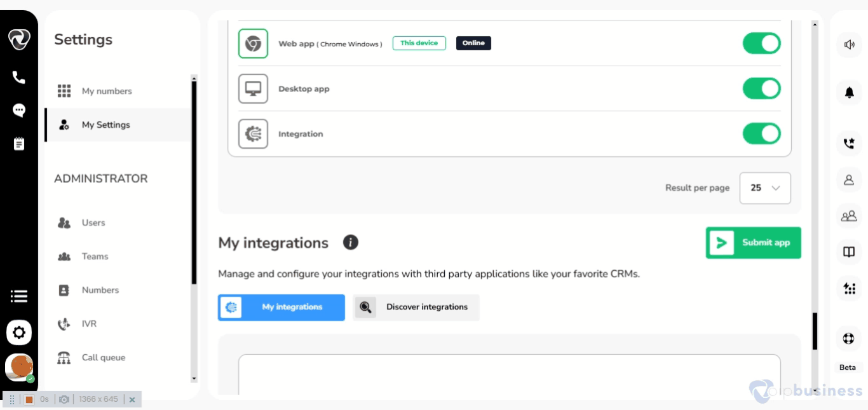Screen dimensions: 868x410
Task: Open the chat messages icon
Action: tap(19, 111)
